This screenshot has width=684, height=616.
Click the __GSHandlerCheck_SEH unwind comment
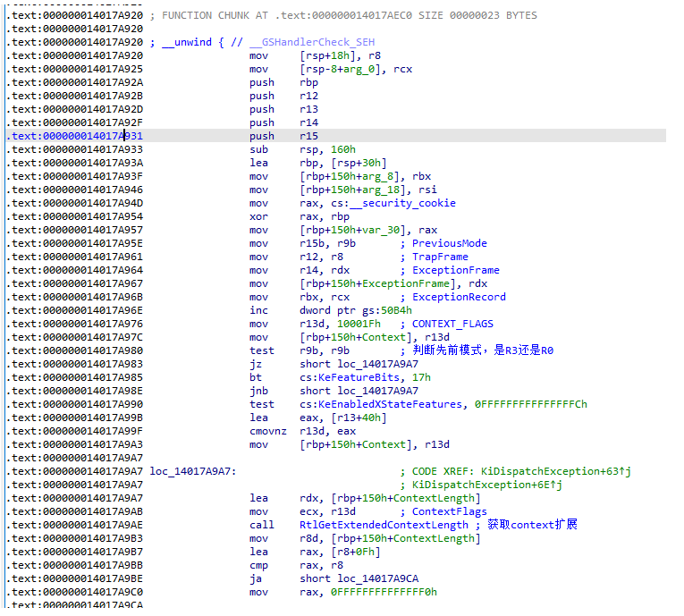[x=312, y=42]
